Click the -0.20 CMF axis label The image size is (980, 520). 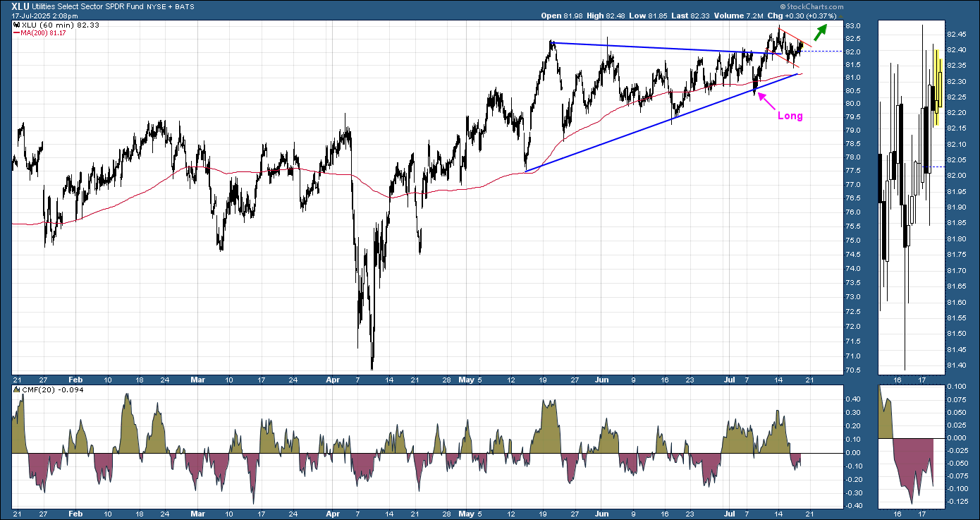(x=854, y=479)
